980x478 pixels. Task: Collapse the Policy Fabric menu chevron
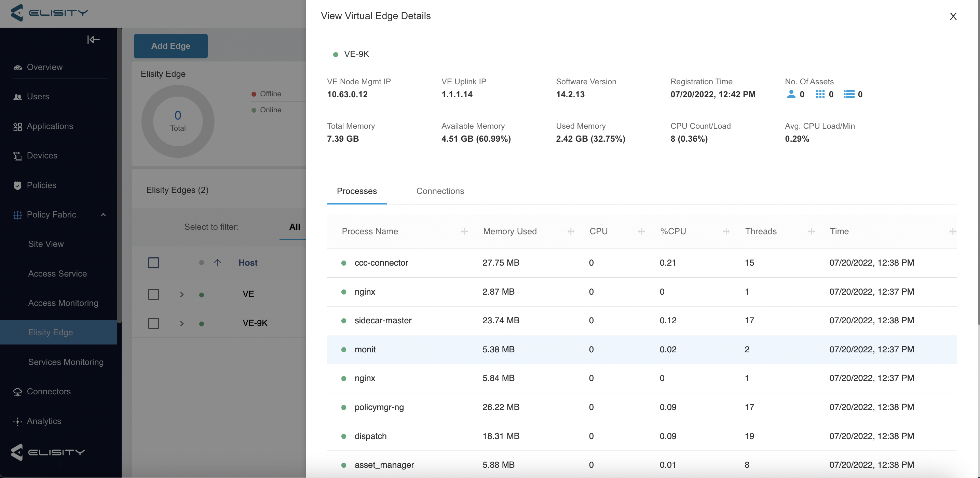tap(103, 214)
